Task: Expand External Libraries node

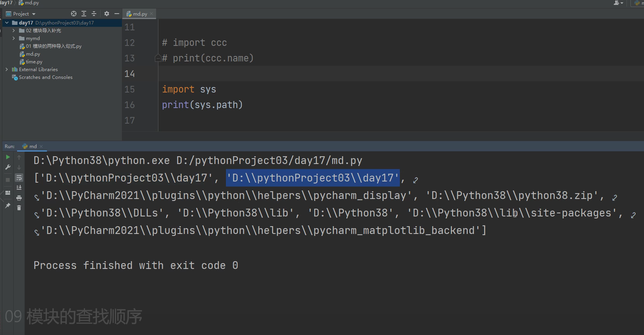Action: click(7, 70)
